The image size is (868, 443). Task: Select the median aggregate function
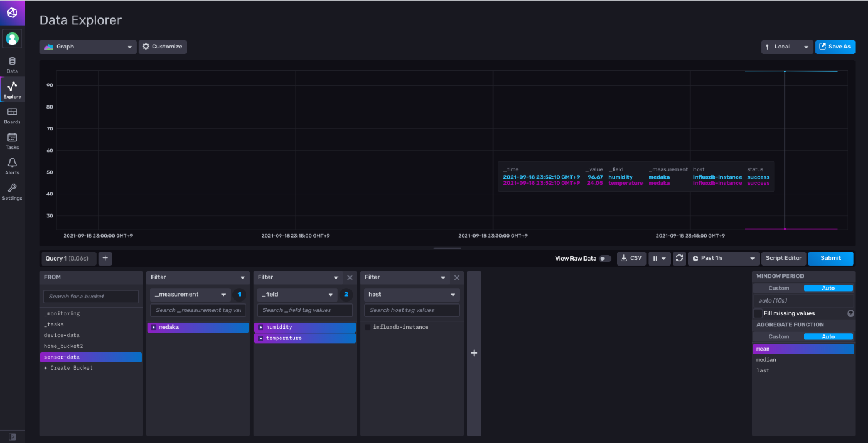coord(804,360)
